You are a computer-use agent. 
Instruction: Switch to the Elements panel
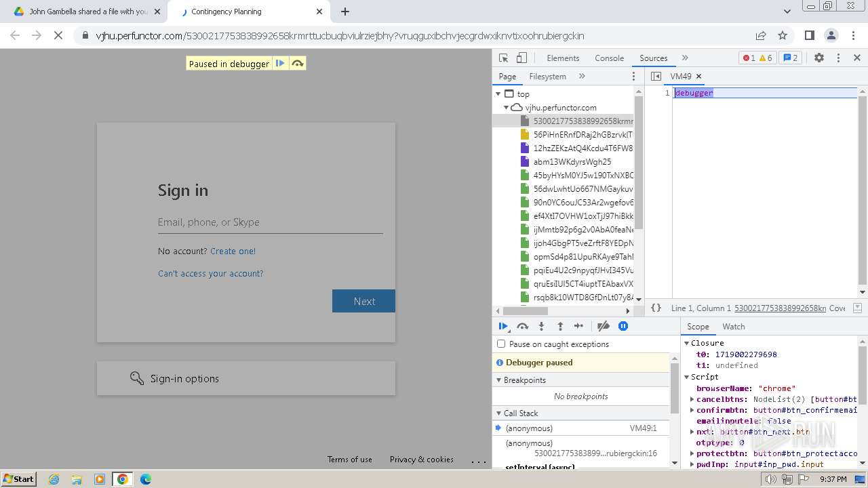pos(563,58)
